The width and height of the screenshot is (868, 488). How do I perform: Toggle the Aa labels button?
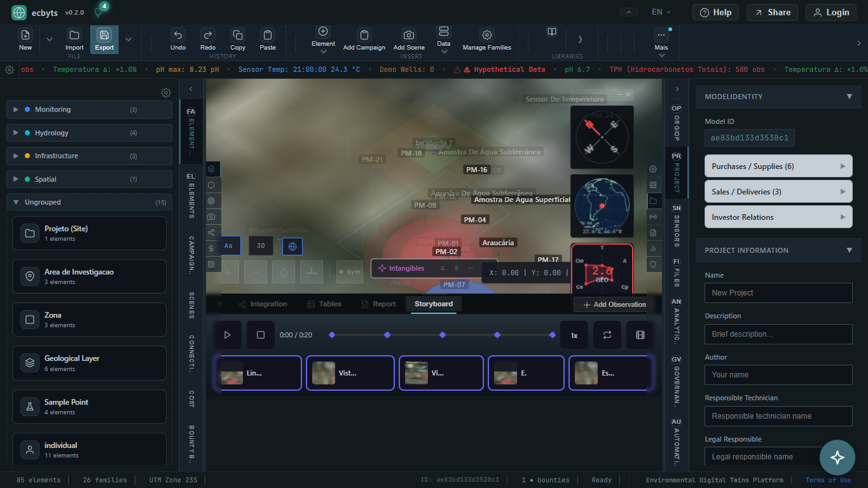228,246
